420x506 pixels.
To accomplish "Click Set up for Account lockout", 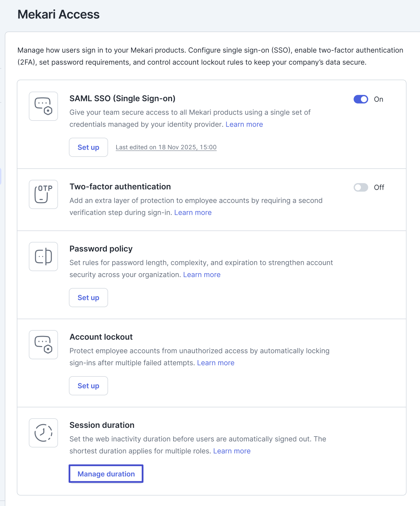I will point(88,386).
